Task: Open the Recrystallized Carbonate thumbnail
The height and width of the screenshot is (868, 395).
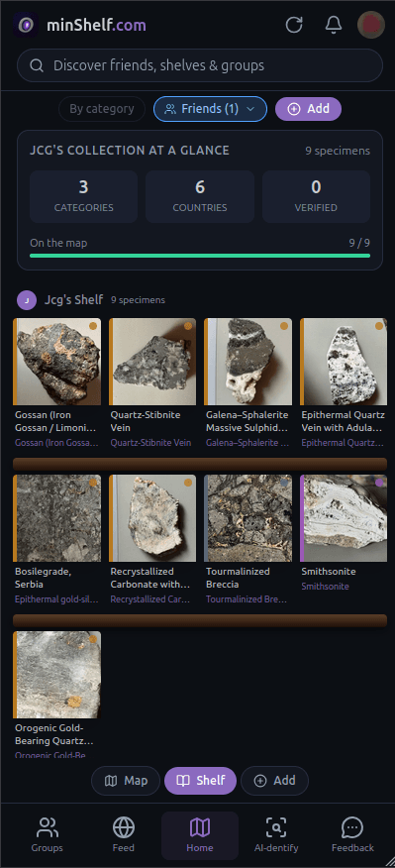Action: coord(152,518)
